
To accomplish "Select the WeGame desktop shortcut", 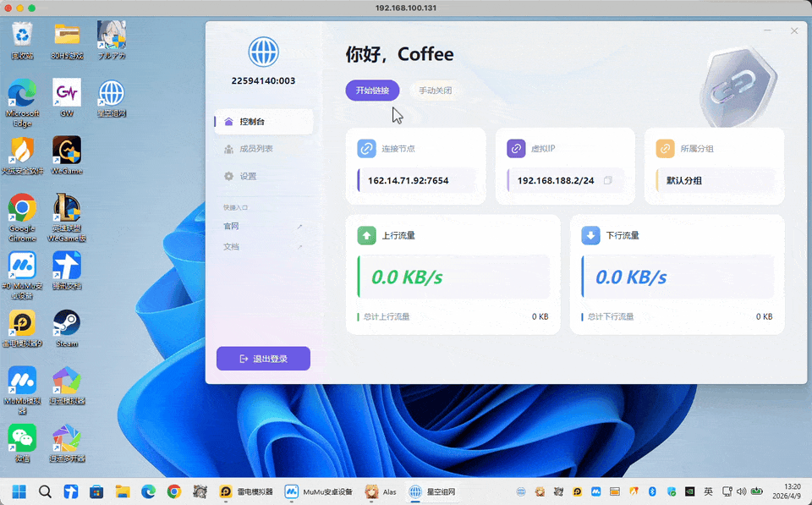I will click(x=67, y=156).
